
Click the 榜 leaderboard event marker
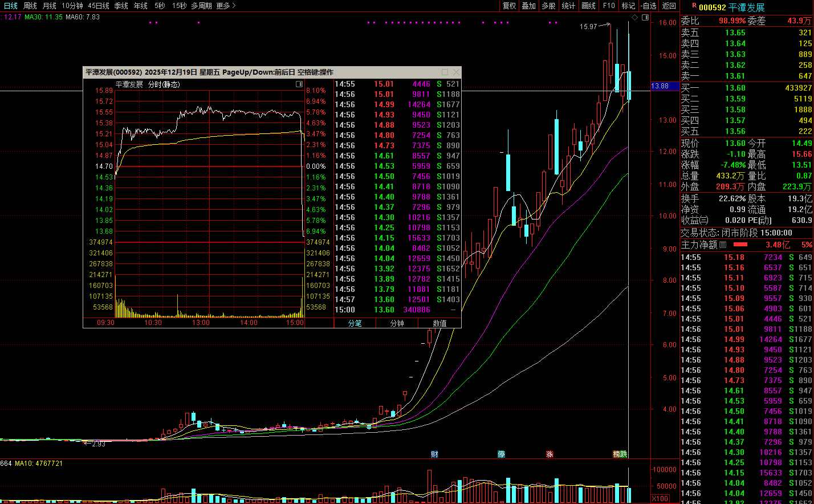(x=617, y=454)
